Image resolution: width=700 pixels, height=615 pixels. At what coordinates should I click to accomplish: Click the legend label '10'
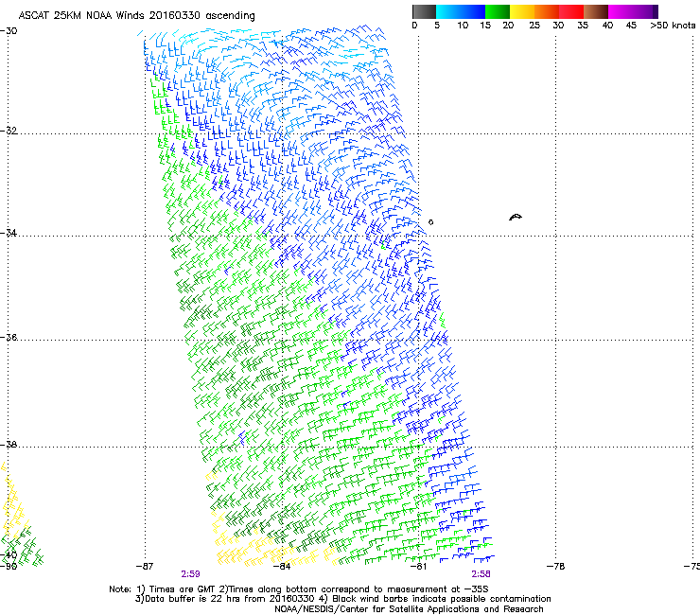coord(463,26)
